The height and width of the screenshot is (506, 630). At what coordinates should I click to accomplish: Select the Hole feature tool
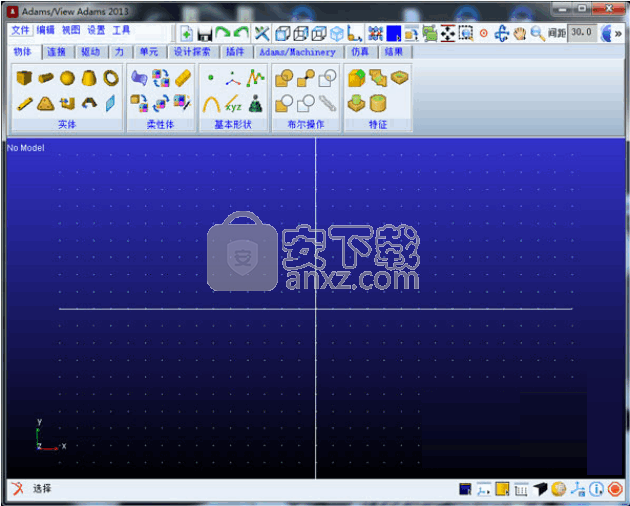pos(399,78)
